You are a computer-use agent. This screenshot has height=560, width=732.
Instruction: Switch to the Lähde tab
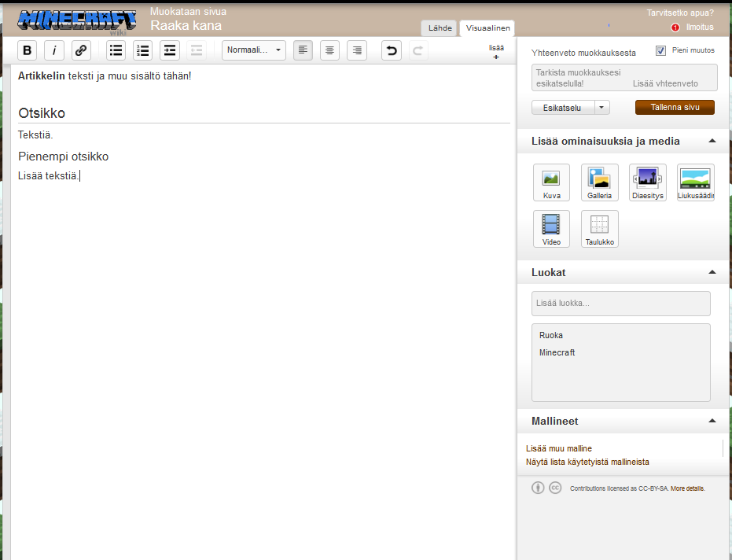tap(440, 28)
